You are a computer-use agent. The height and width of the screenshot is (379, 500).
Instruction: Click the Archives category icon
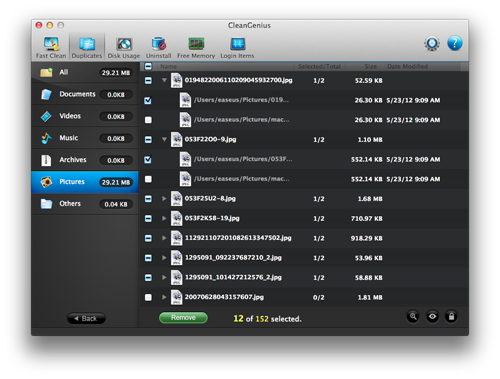point(46,160)
